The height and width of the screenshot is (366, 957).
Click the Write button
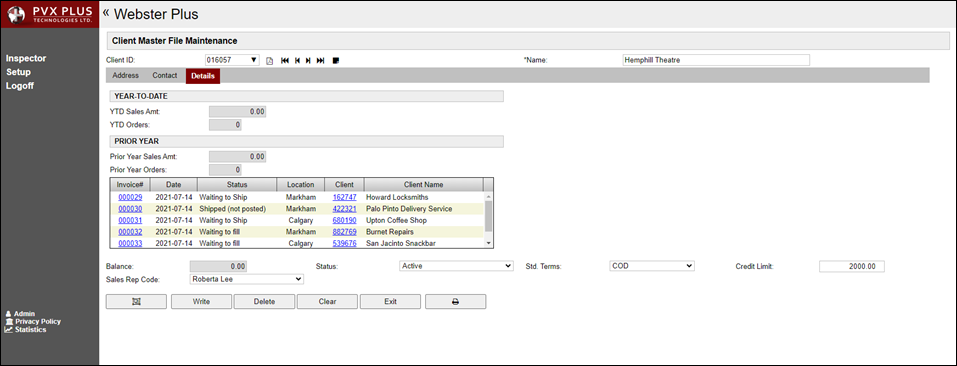(x=201, y=301)
